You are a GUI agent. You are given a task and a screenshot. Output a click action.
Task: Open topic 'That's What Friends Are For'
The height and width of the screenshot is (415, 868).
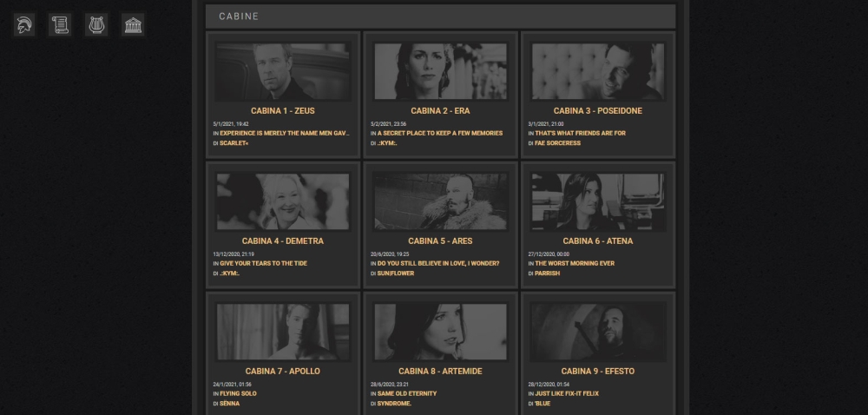pos(580,133)
